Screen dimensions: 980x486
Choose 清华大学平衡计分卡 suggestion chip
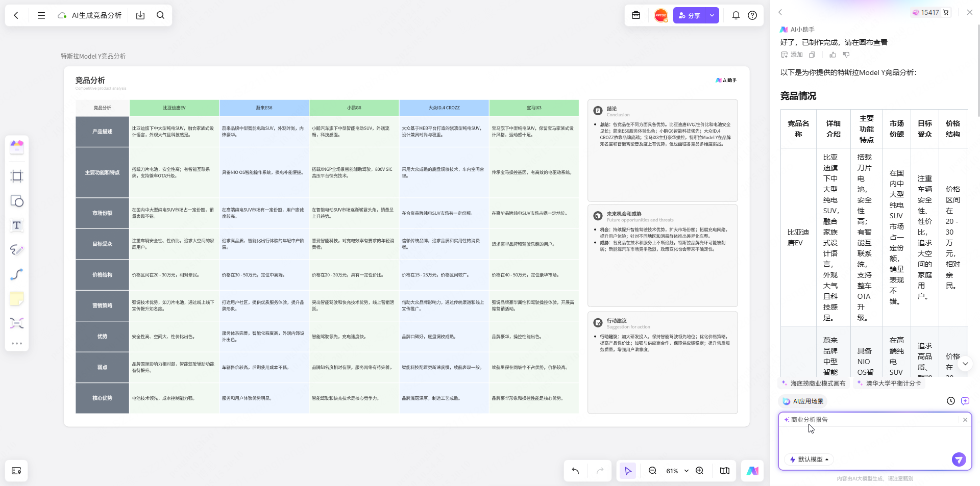(889, 383)
